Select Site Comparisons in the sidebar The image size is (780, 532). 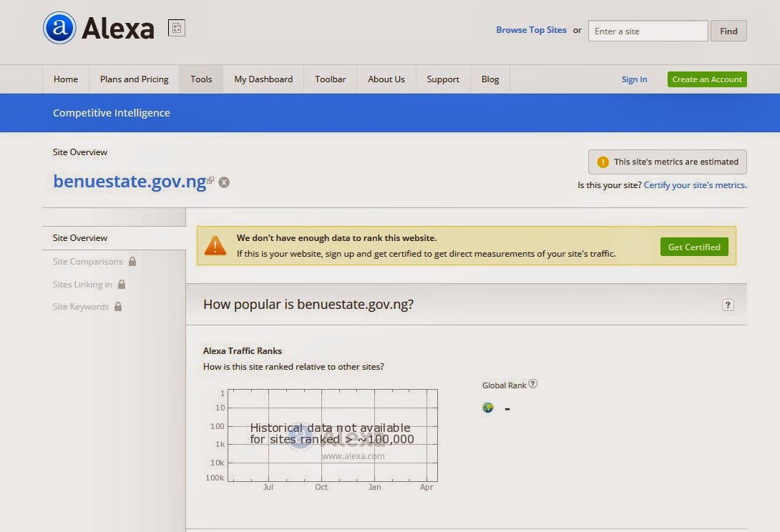point(87,262)
